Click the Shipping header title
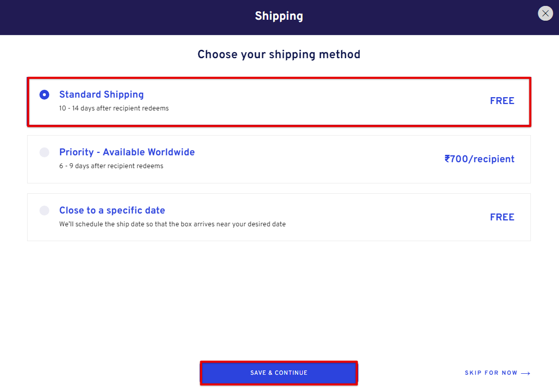 tap(279, 16)
